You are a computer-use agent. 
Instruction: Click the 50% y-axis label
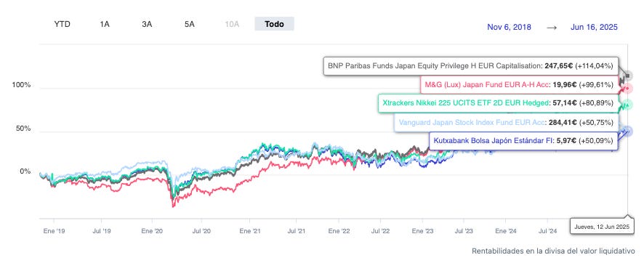pyautogui.click(x=23, y=129)
